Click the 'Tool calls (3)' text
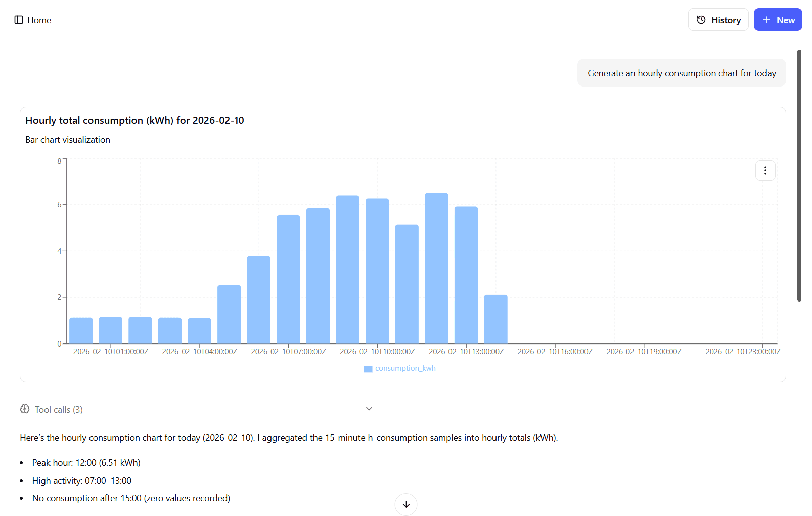 pyautogui.click(x=59, y=410)
